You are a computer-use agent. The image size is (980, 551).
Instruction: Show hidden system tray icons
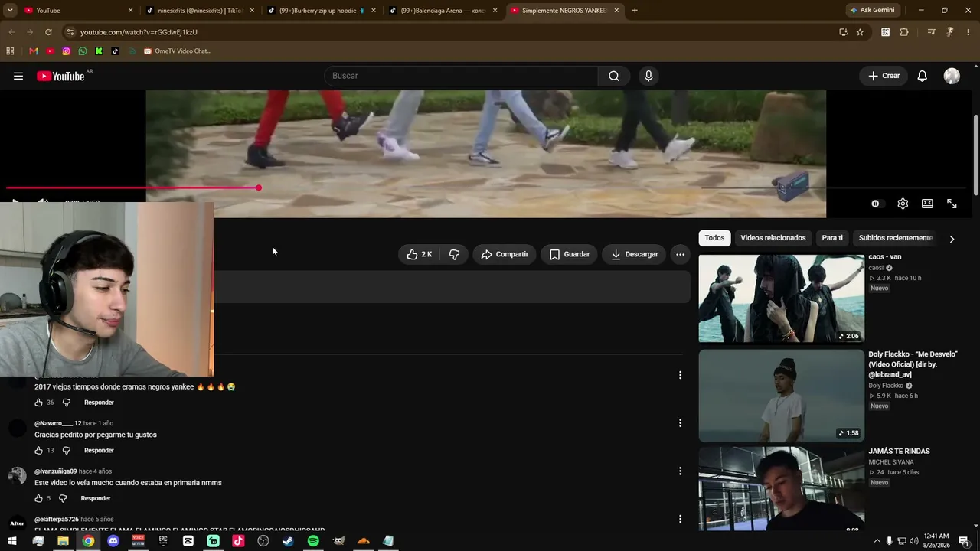tap(877, 541)
